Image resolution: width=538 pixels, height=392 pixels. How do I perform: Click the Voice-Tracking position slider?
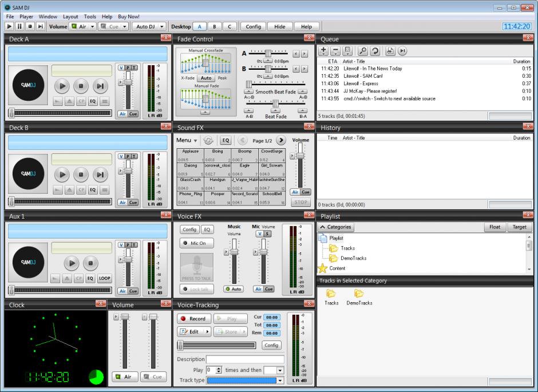click(217, 345)
